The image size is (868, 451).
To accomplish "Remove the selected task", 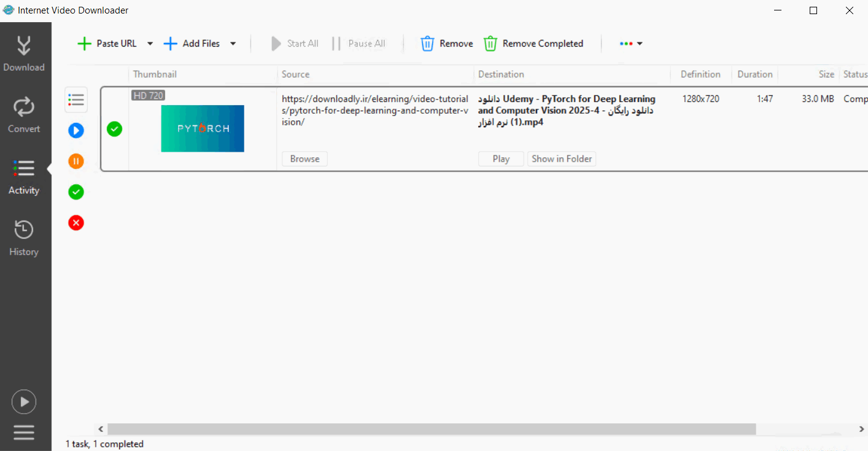I will click(x=446, y=44).
